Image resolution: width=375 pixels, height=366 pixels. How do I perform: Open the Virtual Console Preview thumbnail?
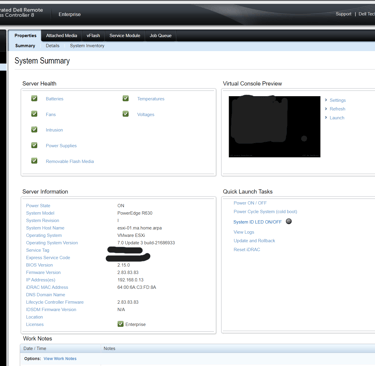click(x=274, y=126)
